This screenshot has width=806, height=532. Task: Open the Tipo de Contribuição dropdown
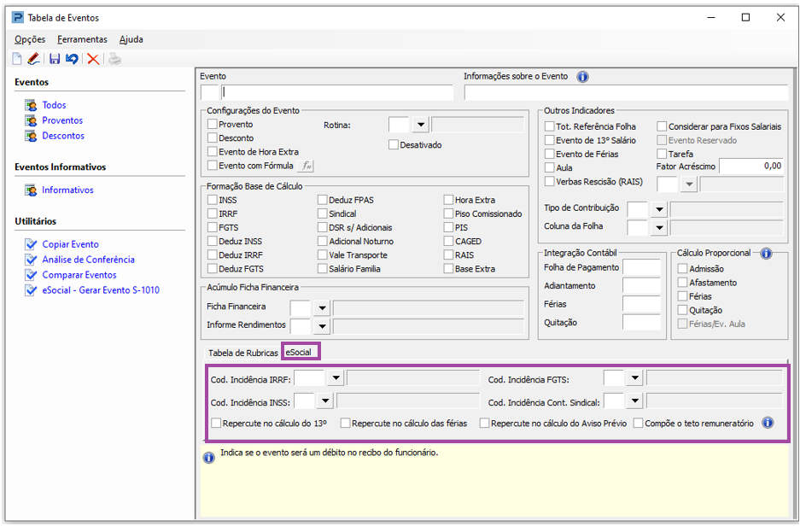point(658,208)
